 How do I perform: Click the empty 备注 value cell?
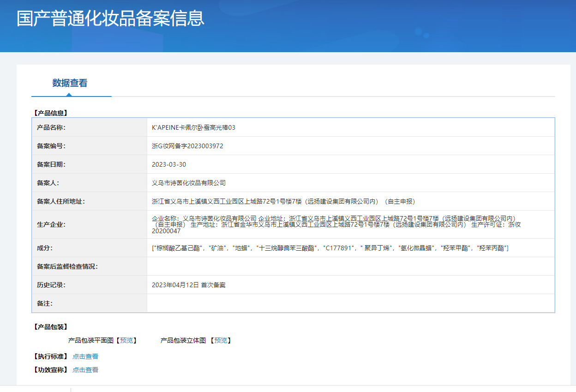click(x=350, y=303)
